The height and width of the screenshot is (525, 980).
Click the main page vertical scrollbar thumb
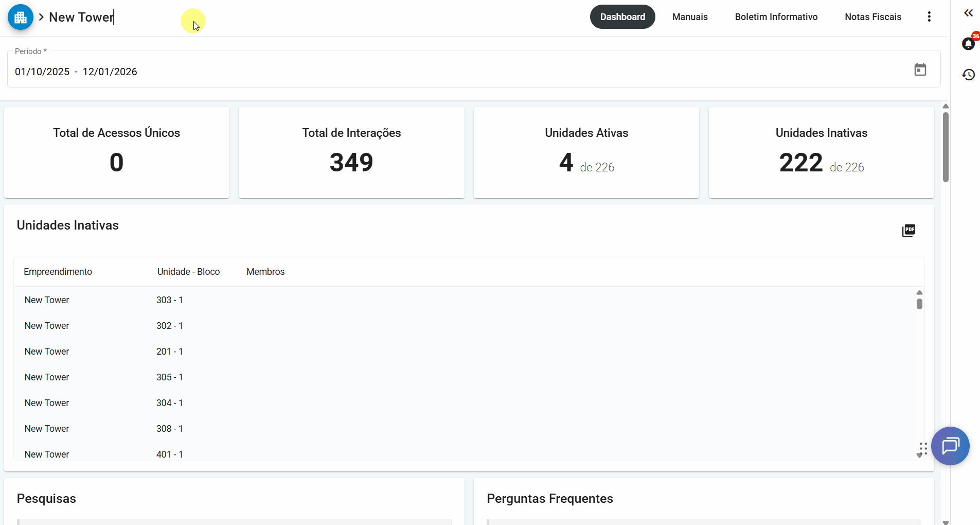[946, 147]
